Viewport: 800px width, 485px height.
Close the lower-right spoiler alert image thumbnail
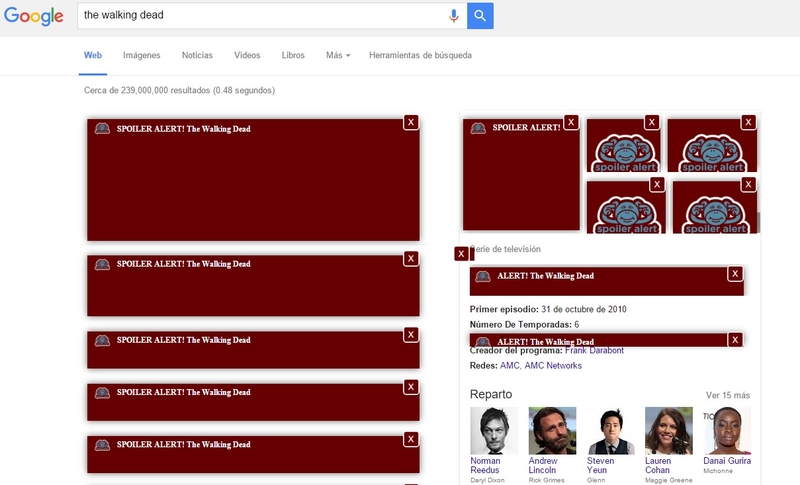pyautogui.click(x=748, y=185)
